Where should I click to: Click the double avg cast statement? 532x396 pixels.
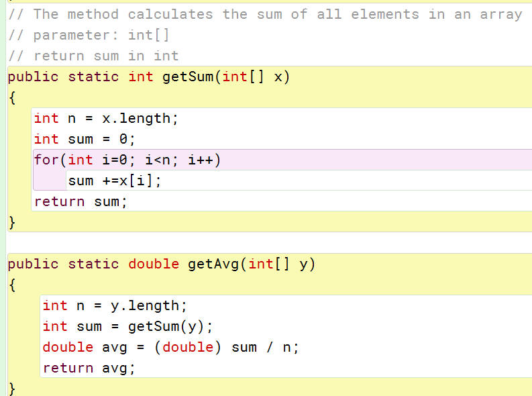coord(170,347)
